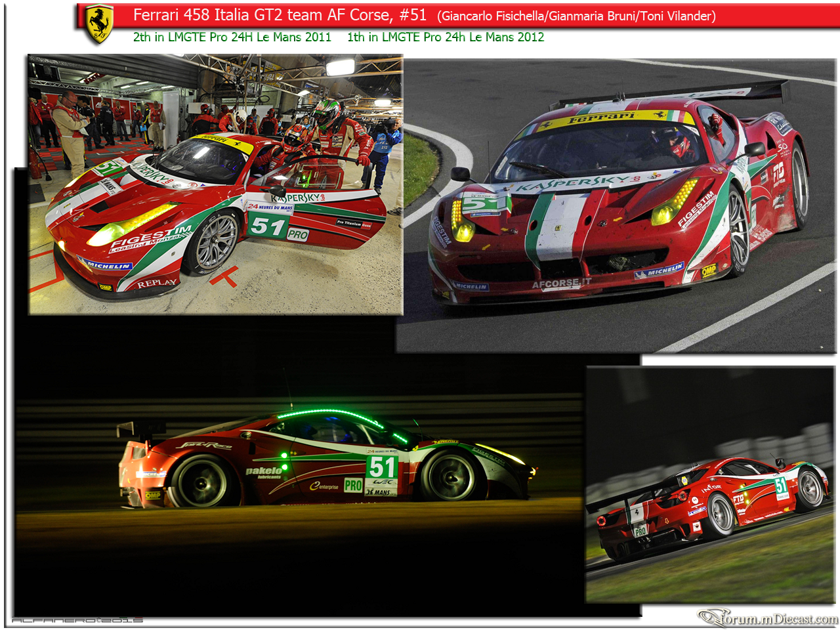This screenshot has height=630, width=840.
Task: Open the pit garage photo of car 51
Action: (x=216, y=184)
